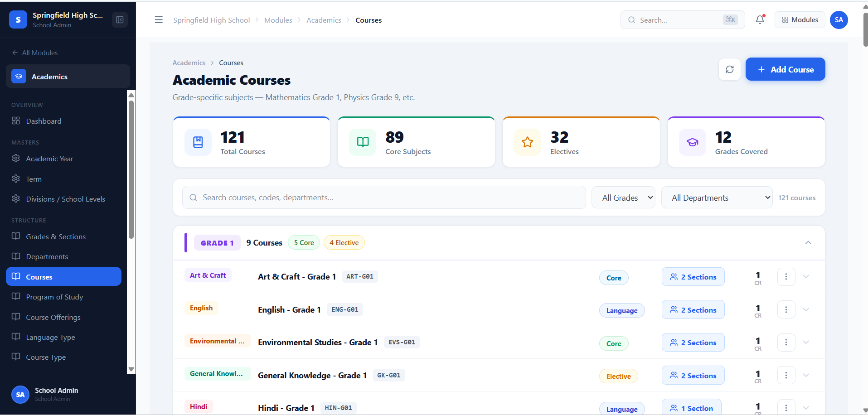Select the Courses sidebar item

pyautogui.click(x=63, y=276)
